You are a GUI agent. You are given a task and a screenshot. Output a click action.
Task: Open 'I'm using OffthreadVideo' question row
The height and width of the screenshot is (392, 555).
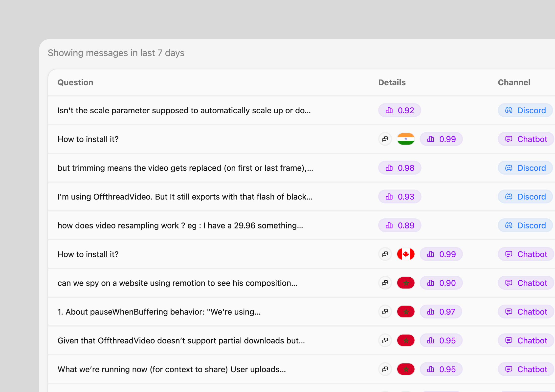coord(185,197)
